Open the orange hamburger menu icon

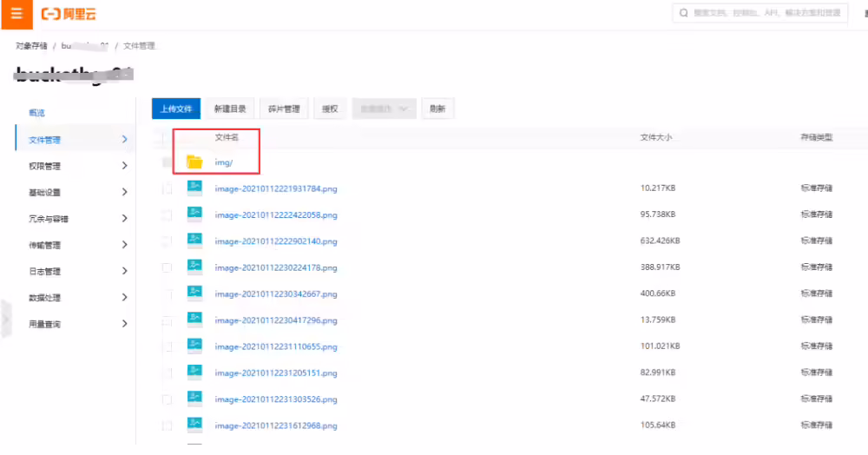(16, 14)
